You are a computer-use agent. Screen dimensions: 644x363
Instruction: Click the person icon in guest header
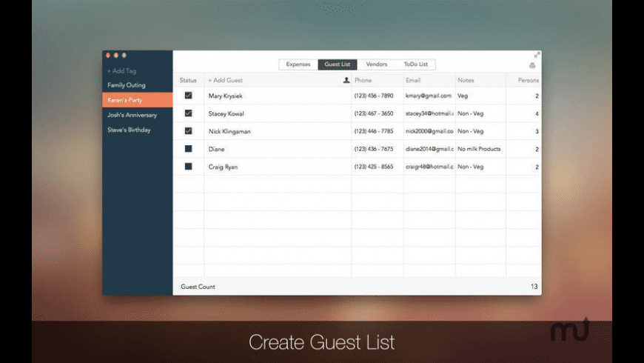tap(346, 80)
